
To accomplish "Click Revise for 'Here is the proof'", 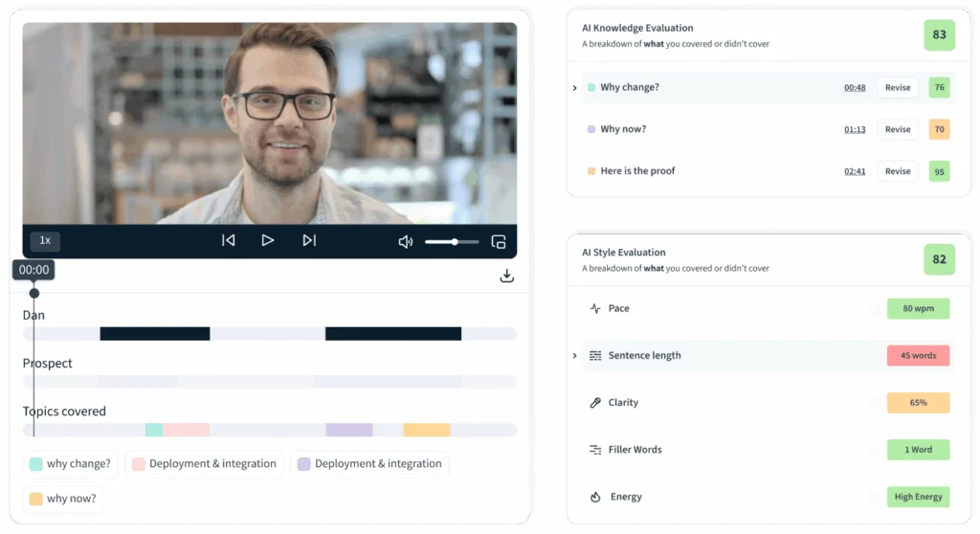I will [898, 171].
